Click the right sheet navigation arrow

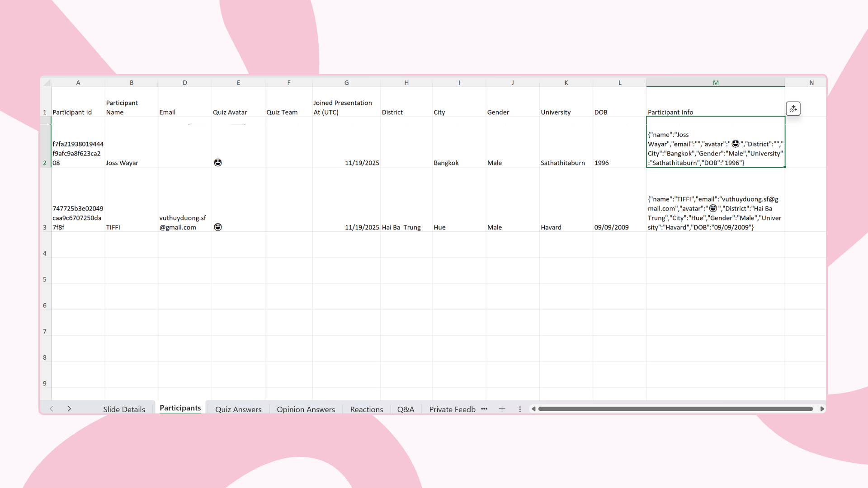[69, 408]
